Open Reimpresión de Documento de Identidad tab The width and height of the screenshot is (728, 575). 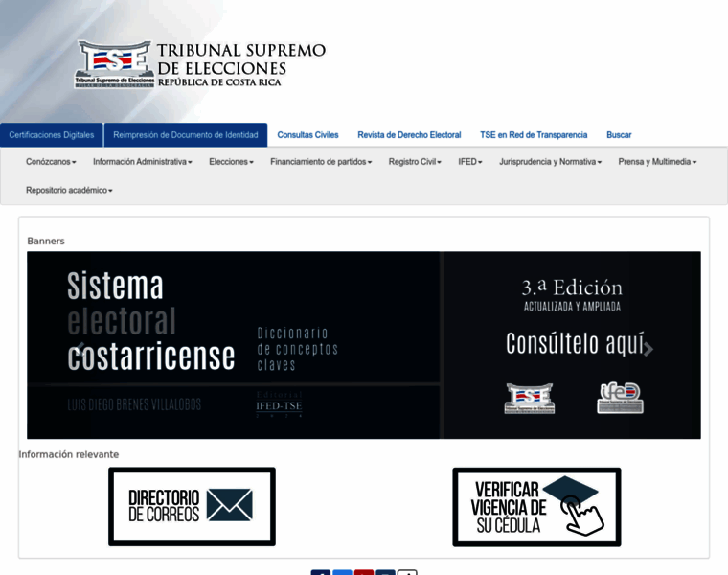click(186, 135)
